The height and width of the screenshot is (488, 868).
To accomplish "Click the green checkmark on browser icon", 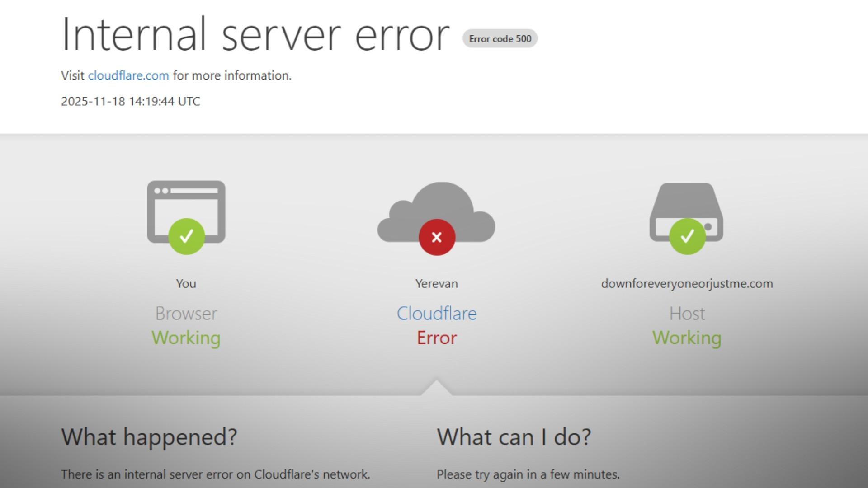I will pos(186,236).
